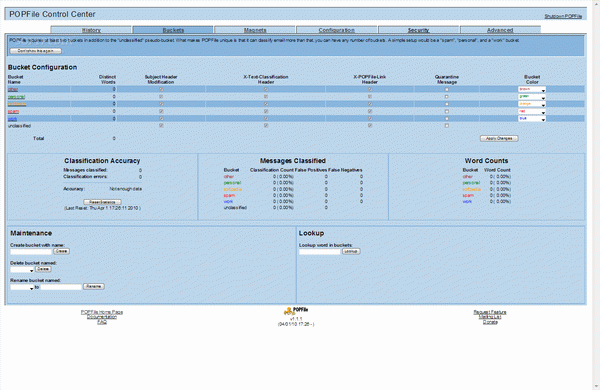
Task: Open the History tab
Action: point(91,30)
